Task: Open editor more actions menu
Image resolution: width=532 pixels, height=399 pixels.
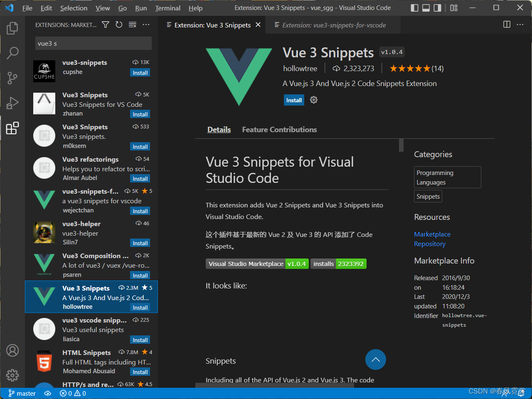Action: (x=520, y=25)
